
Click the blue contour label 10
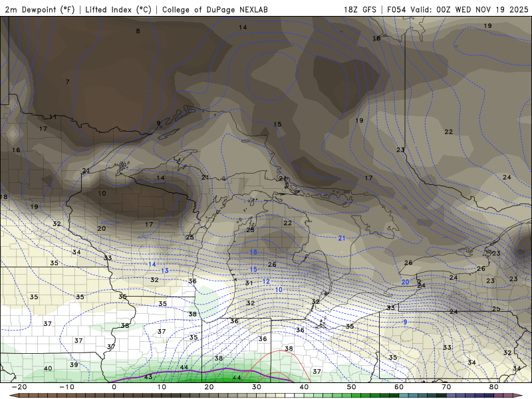point(279,290)
